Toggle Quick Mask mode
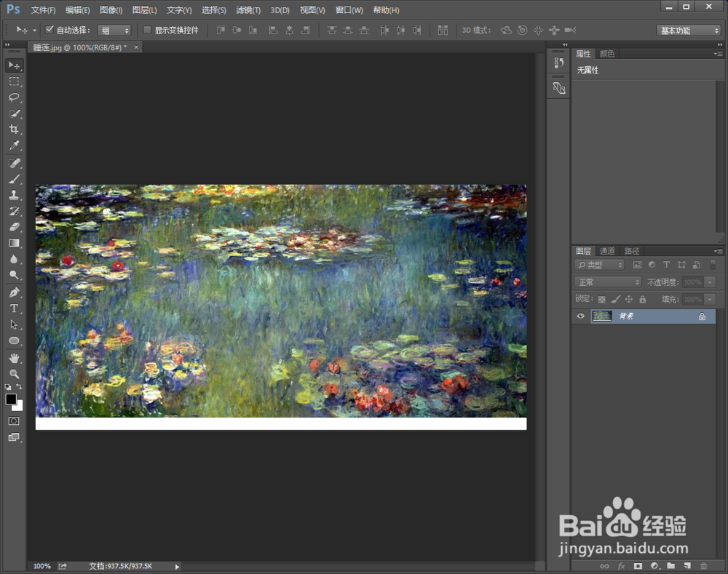The height and width of the screenshot is (574, 728). [x=14, y=421]
